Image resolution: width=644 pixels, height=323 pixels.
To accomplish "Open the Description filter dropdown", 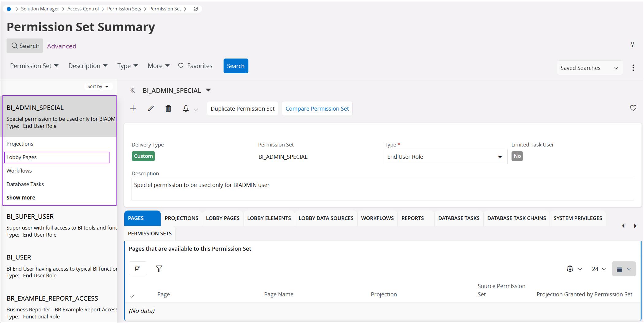I will pos(88,66).
